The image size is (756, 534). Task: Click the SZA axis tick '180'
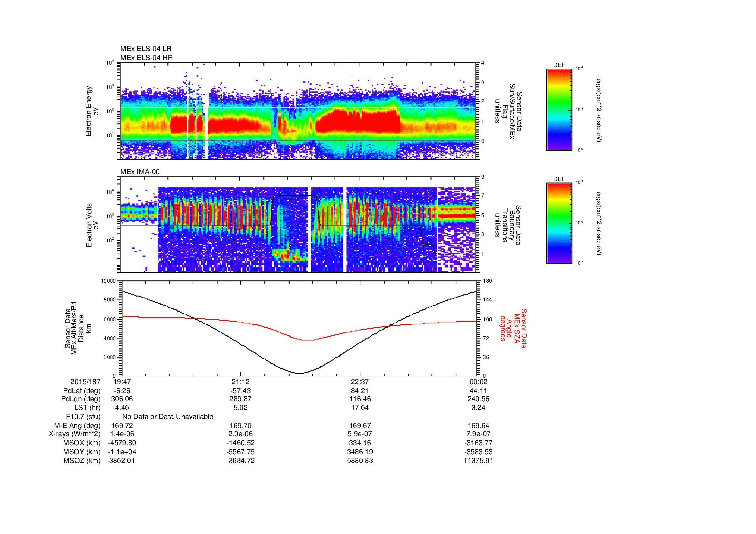click(487, 281)
